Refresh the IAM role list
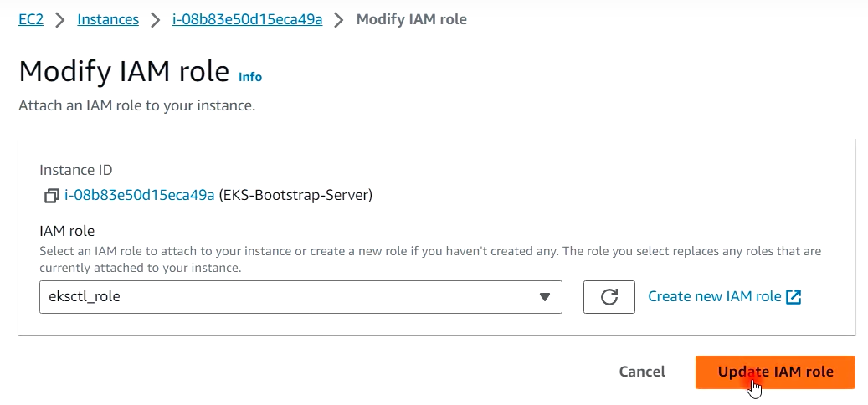868x405 pixels. pyautogui.click(x=609, y=297)
